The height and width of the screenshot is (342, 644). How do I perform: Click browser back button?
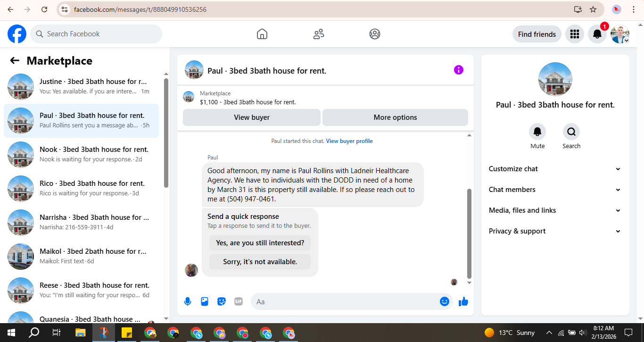pyautogui.click(x=10, y=9)
